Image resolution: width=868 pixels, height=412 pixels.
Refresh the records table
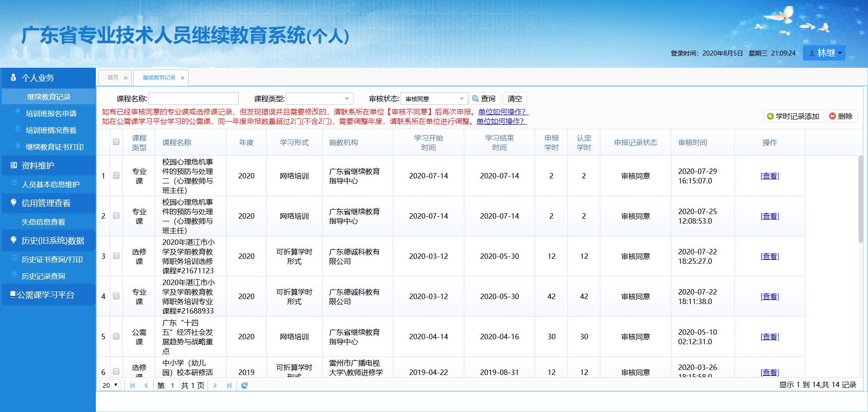click(x=245, y=385)
